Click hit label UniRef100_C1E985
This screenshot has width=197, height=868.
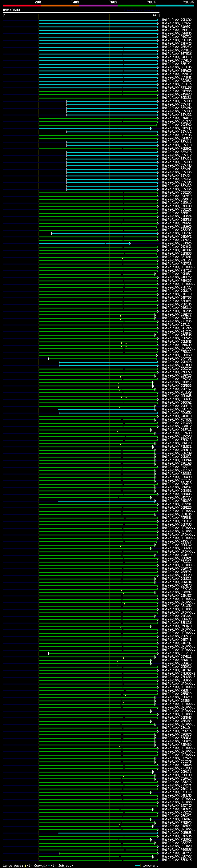176,91
